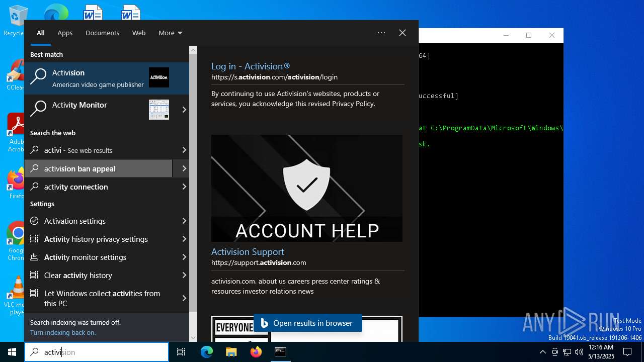Expand Activity history privacy settings arrow
Viewport: 644px width, 362px height.
pos(184,239)
